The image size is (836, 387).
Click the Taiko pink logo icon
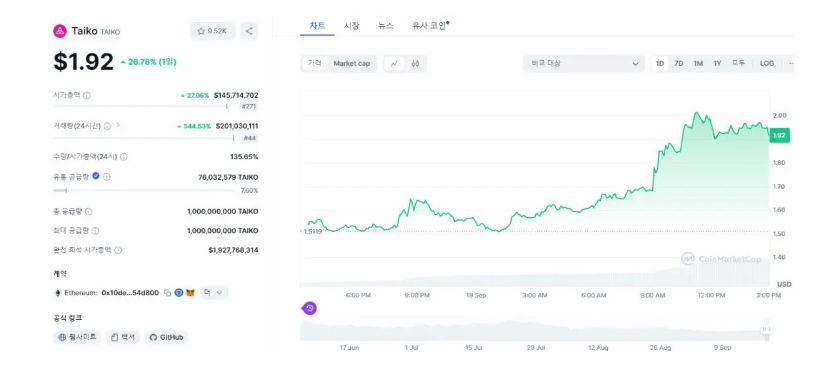(x=60, y=31)
